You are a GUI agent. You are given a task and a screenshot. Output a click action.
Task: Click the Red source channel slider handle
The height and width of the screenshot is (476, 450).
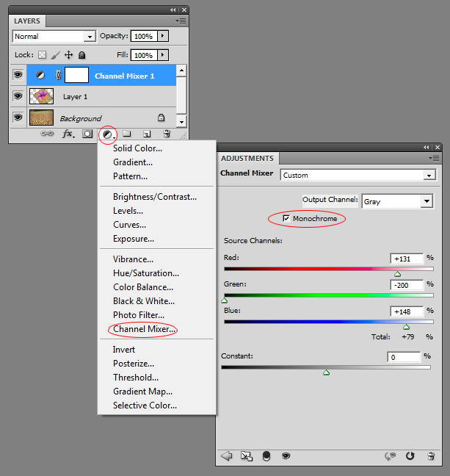[398, 273]
